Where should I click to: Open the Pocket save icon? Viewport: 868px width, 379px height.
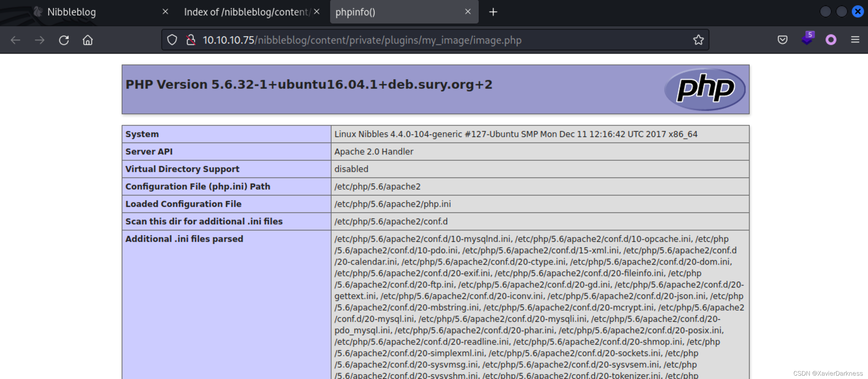(x=782, y=40)
